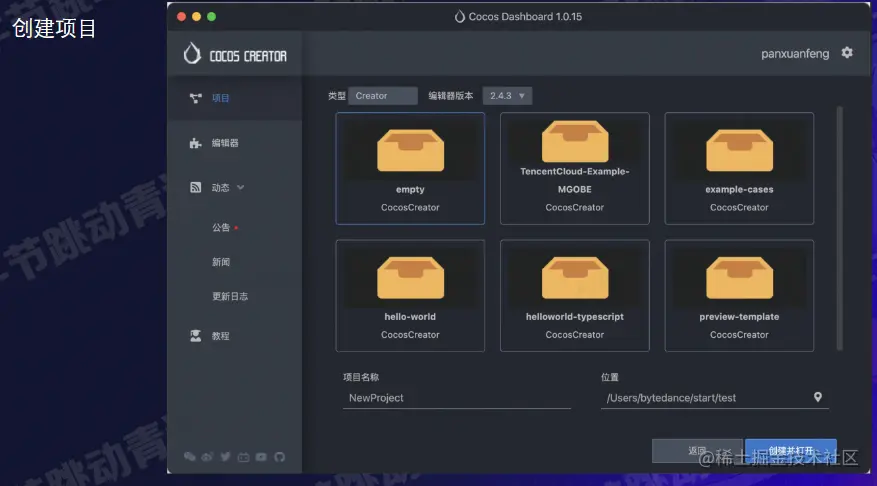Image resolution: width=877 pixels, height=486 pixels.
Task: Click the 返回 (Back) button
Action: point(697,451)
